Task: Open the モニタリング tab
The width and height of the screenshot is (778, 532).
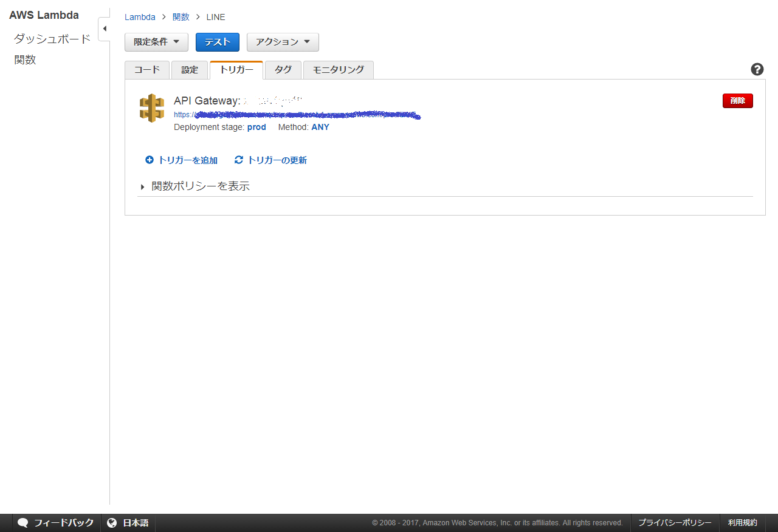Action: tap(338, 70)
